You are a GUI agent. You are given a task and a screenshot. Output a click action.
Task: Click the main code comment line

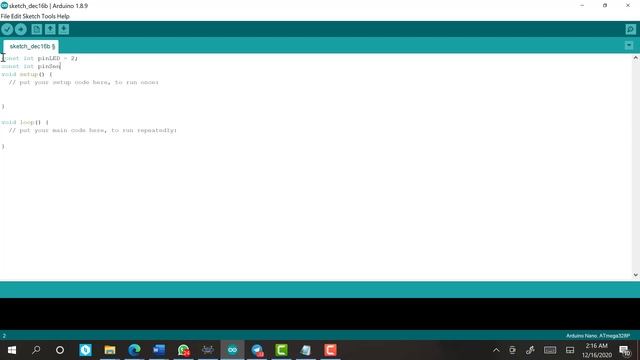click(93, 130)
